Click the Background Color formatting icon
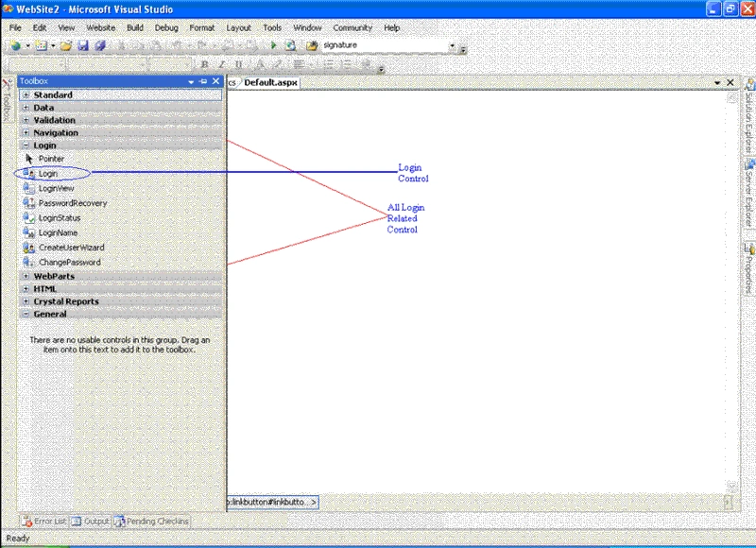 278,64
